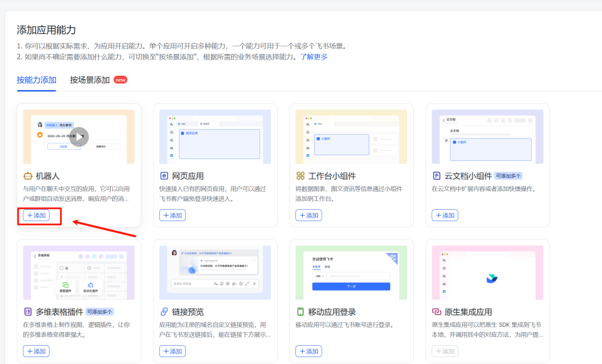Click the 云文档小组件 description text
This screenshot has height=364, width=602.
(x=483, y=189)
